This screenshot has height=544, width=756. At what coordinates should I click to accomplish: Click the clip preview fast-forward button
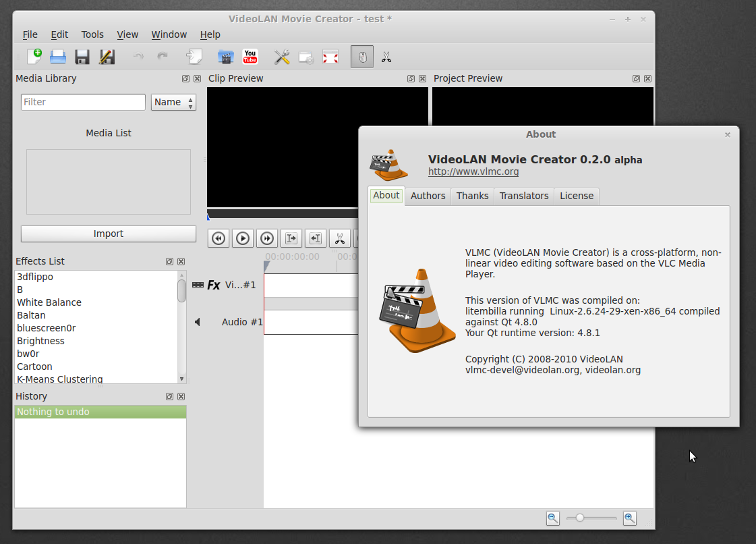pyautogui.click(x=267, y=238)
